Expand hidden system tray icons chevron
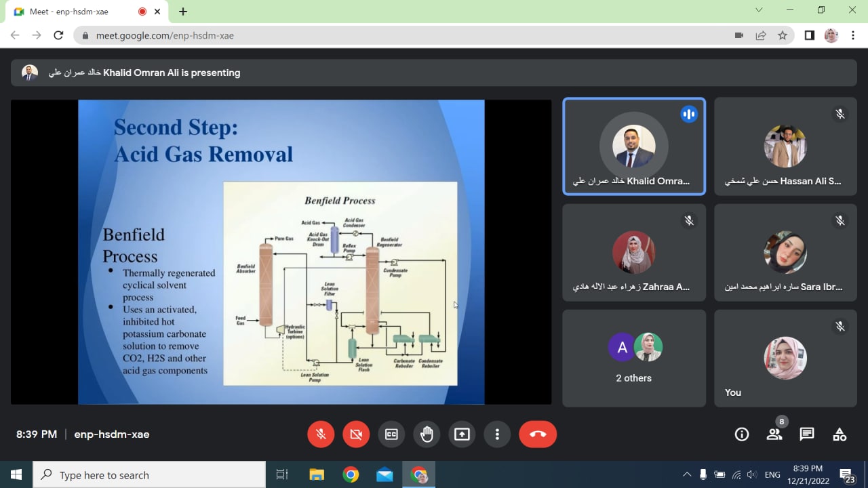The image size is (868, 488). [687, 474]
